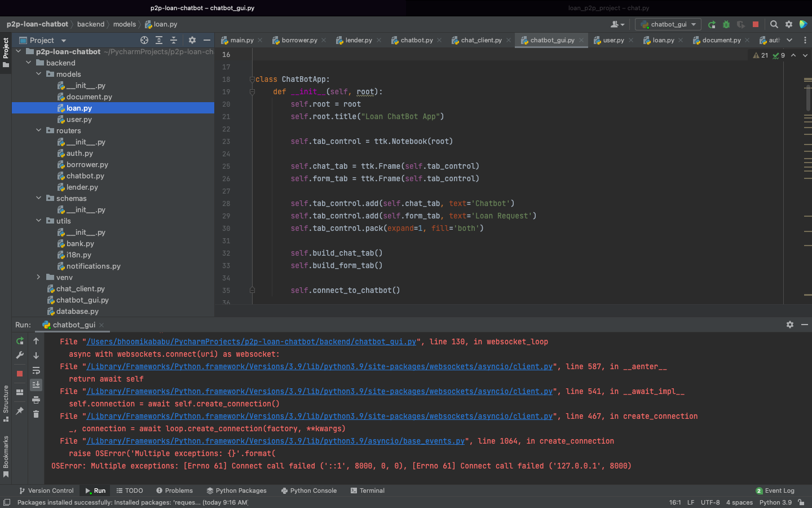This screenshot has height=508, width=812.
Task: Click the print icon in Run panel
Action: point(36,400)
